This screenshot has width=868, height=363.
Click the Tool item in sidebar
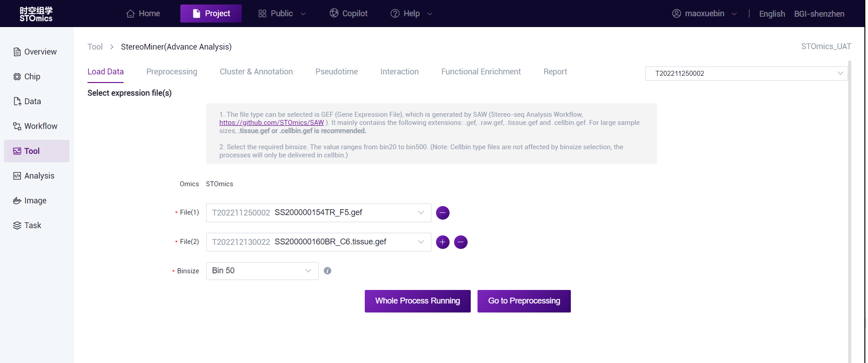[37, 151]
